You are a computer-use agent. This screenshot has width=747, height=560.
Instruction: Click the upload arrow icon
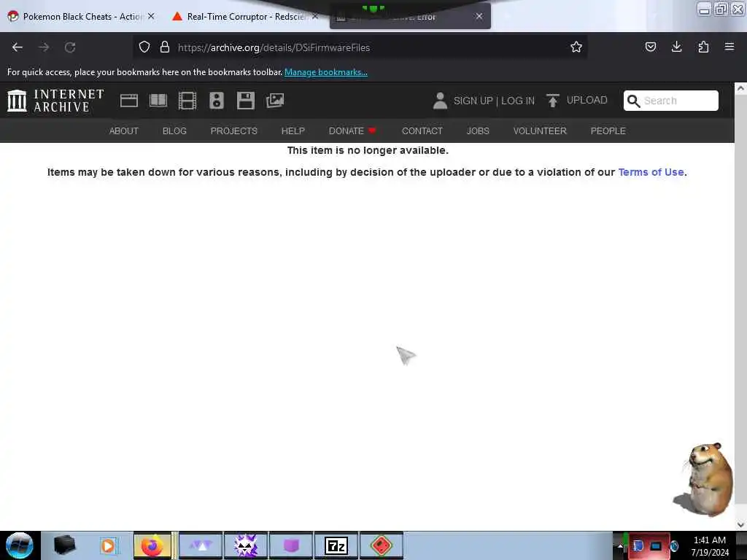click(553, 101)
